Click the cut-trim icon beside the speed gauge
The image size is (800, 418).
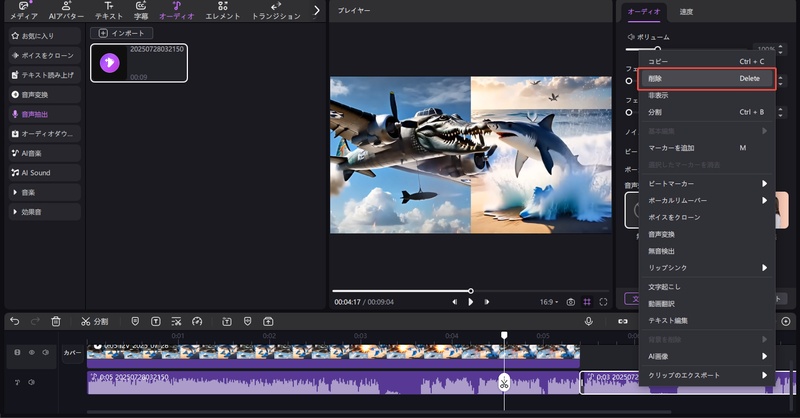coord(176,322)
